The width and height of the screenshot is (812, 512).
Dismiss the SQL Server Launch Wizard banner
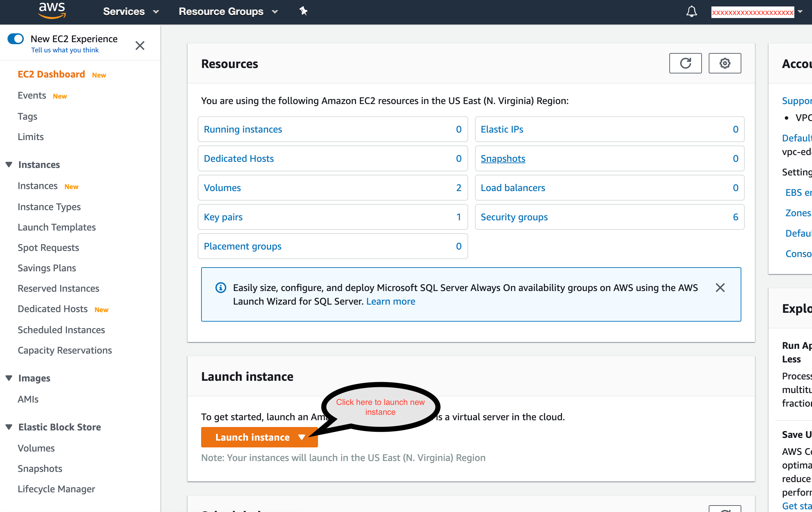point(720,288)
